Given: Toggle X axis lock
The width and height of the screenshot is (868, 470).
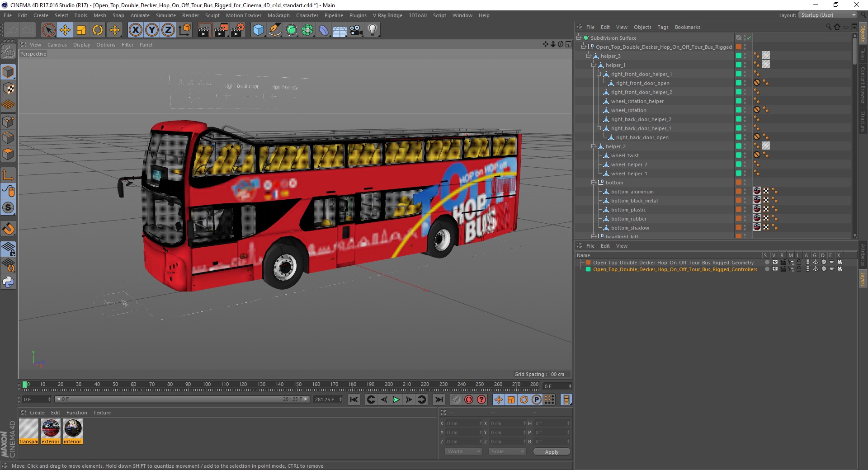Looking at the screenshot, I should (x=135, y=30).
